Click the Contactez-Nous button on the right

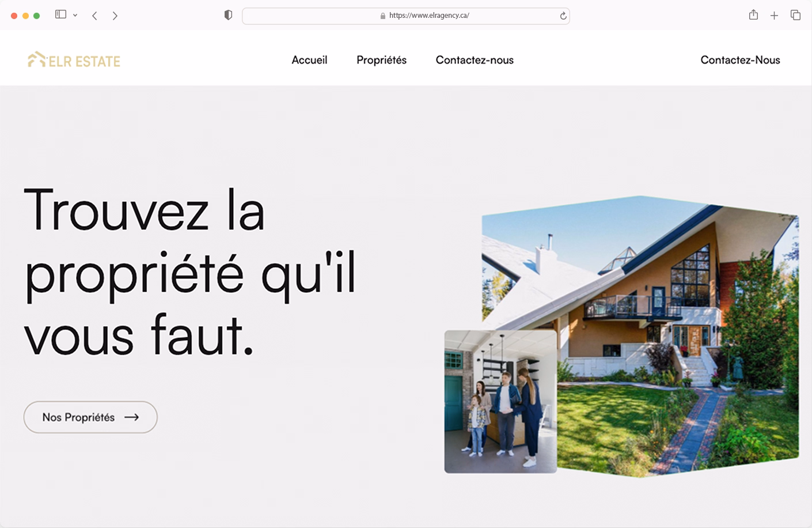pos(740,59)
